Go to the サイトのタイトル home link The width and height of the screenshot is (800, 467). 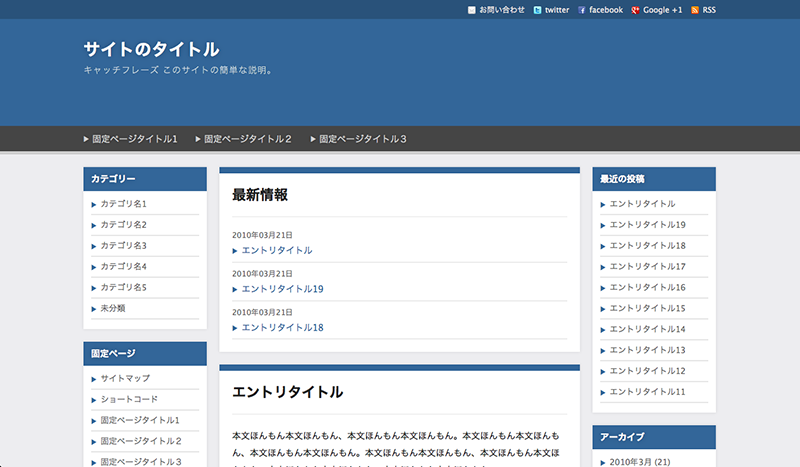click(151, 49)
